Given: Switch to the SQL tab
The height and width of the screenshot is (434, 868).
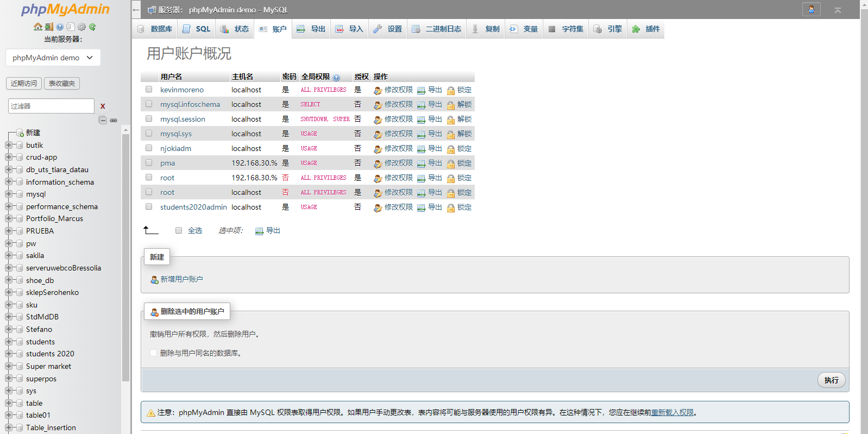Looking at the screenshot, I should (196, 29).
